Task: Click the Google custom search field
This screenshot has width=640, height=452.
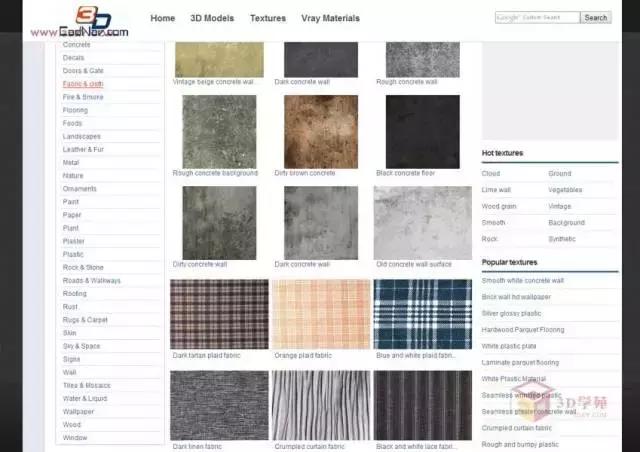Action: coord(537,17)
